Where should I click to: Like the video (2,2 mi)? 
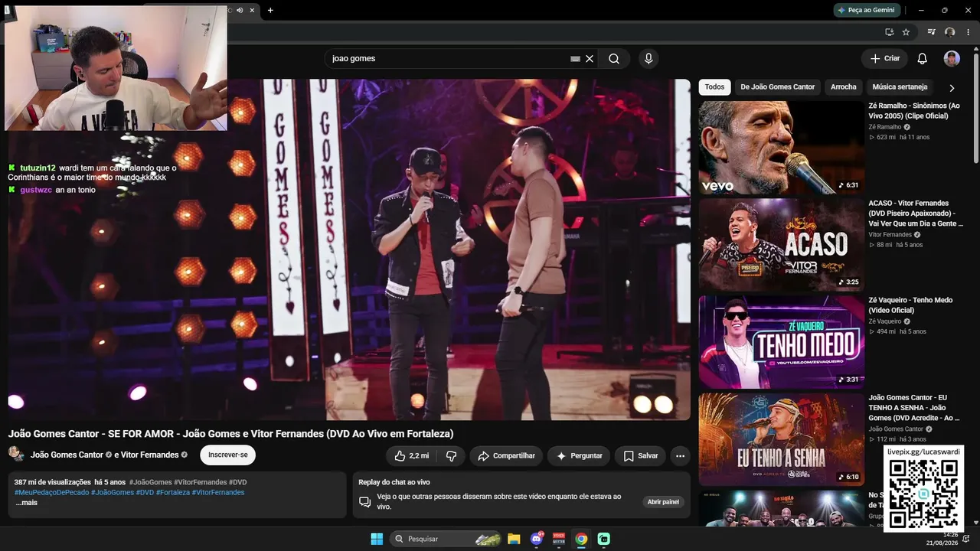tap(411, 456)
